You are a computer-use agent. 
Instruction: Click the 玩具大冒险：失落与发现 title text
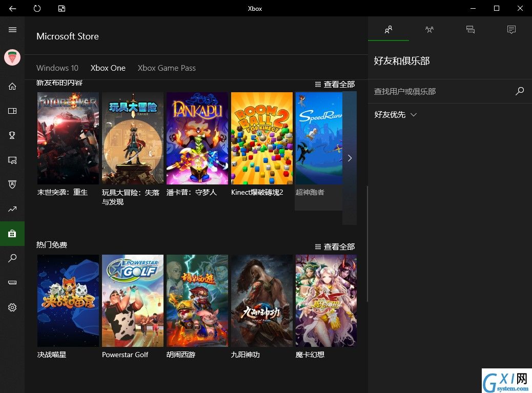pos(131,197)
